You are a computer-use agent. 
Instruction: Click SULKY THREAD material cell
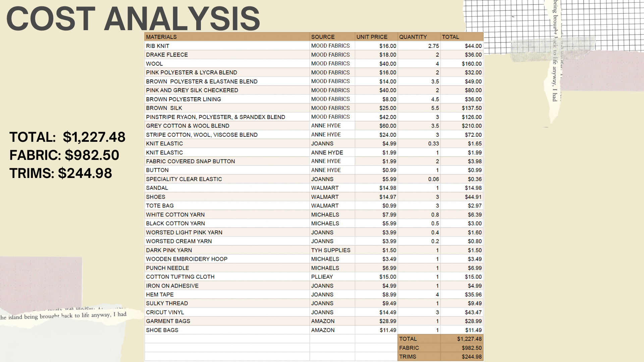(227, 303)
